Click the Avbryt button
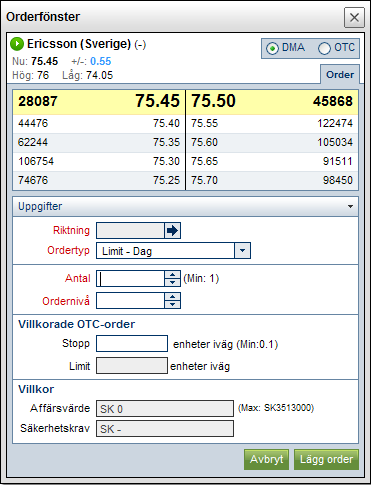 click(266, 459)
